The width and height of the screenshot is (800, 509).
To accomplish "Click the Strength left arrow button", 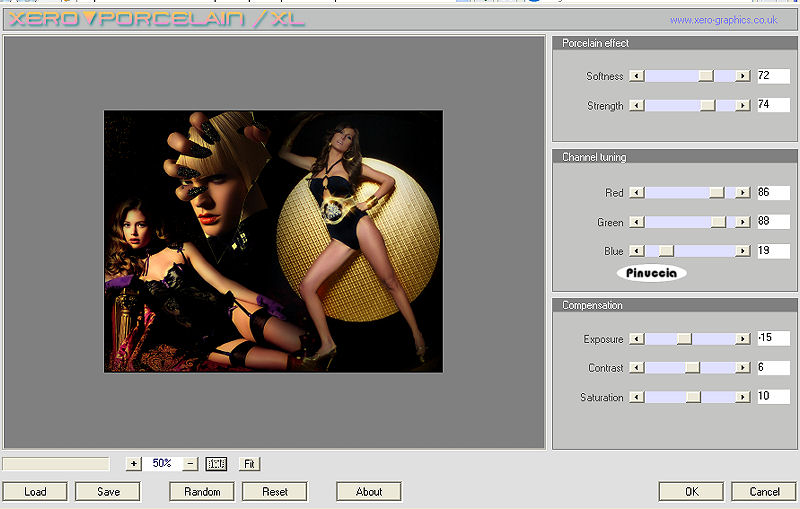I will (636, 106).
